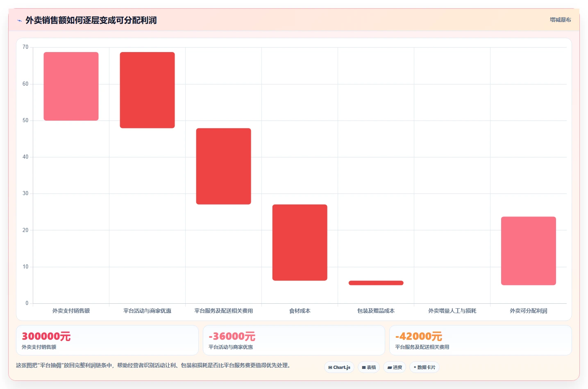This screenshot has width=588, height=389.
Task: Click the y-axis tick label 50
Action: coord(25,121)
